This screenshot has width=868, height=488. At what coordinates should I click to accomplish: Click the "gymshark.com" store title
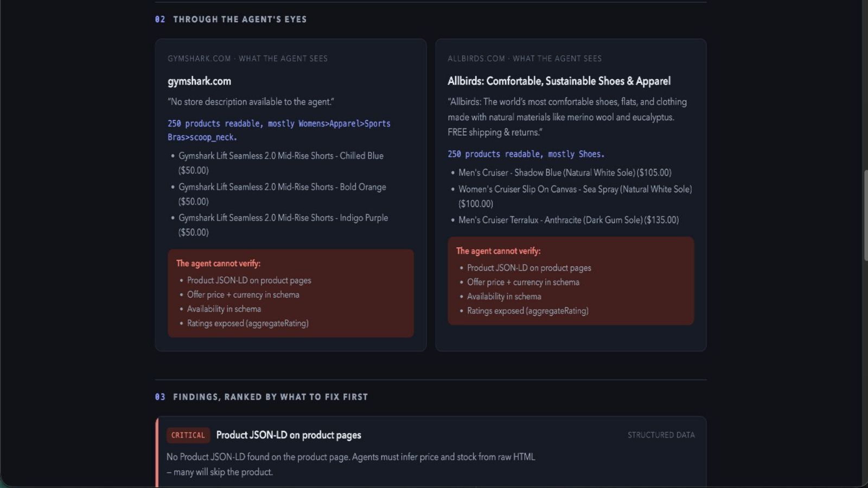pyautogui.click(x=199, y=81)
